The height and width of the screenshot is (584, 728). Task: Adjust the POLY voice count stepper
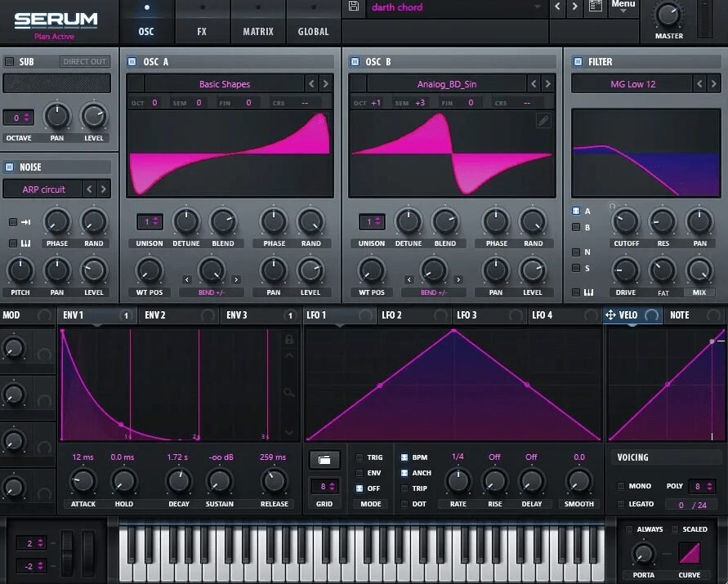click(702, 486)
